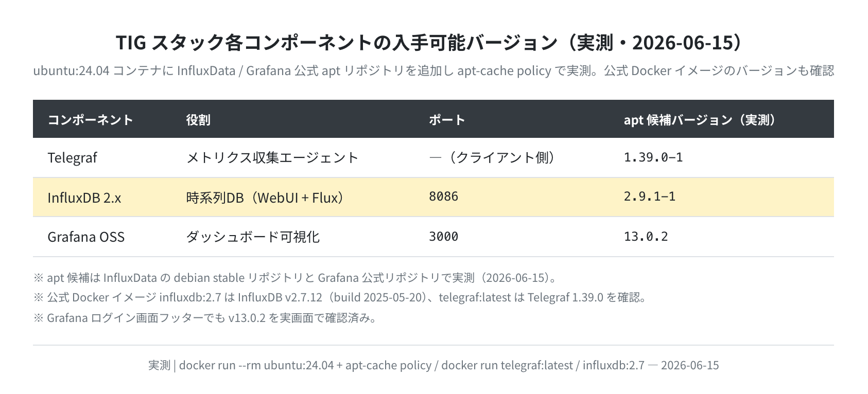The height and width of the screenshot is (394, 868).
Task: Click the メトリクス収集エージェント role cell
Action: pyautogui.click(x=272, y=157)
